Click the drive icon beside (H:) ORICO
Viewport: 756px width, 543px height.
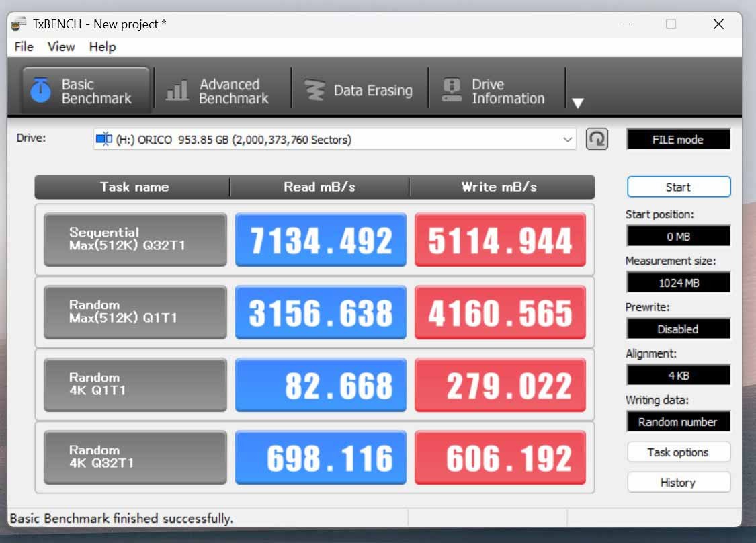(104, 139)
